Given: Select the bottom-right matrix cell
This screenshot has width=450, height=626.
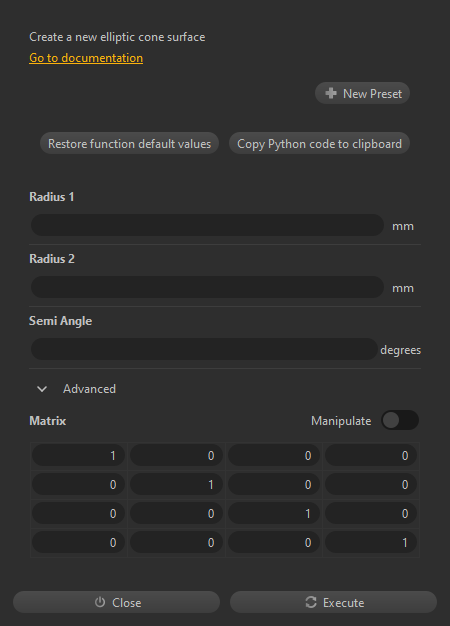Looking at the screenshot, I should click(x=371, y=543).
